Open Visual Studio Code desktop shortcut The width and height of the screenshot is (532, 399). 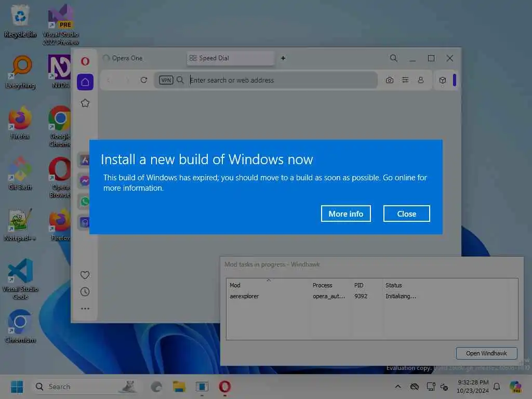[x=20, y=279]
